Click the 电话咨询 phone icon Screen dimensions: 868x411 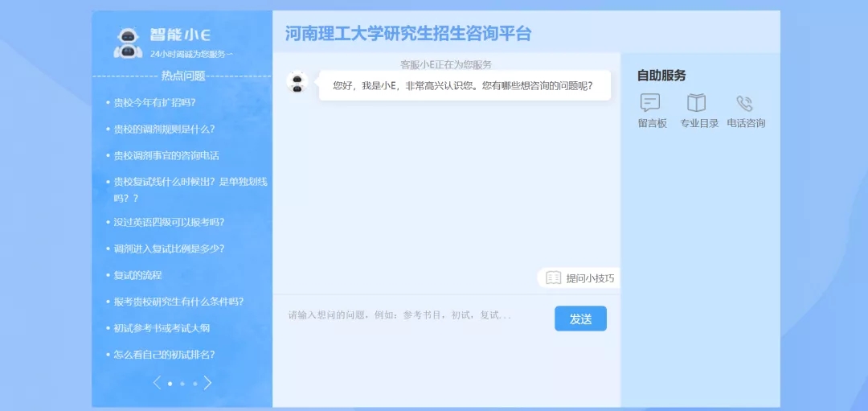click(745, 103)
